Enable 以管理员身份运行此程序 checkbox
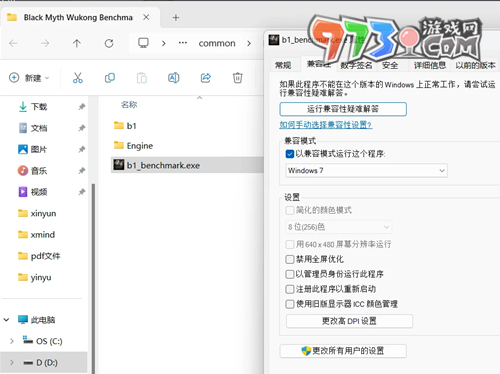Viewport: 500px width, 374px height. click(290, 274)
